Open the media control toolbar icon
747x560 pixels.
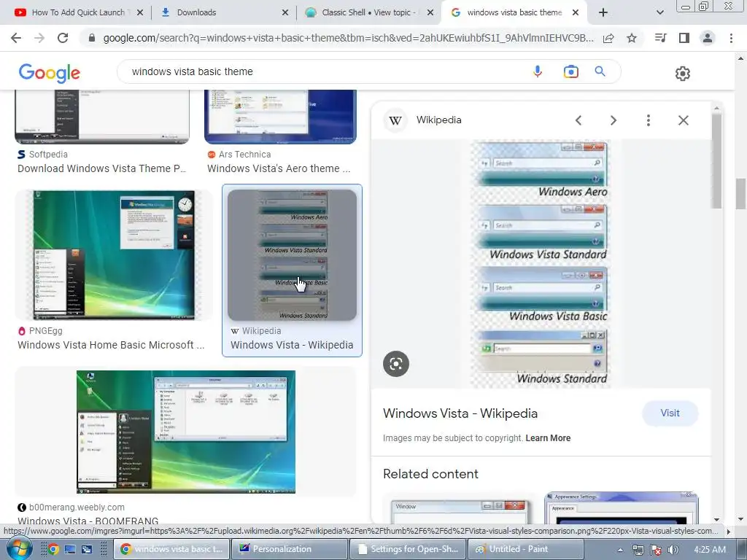pyautogui.click(x=660, y=38)
